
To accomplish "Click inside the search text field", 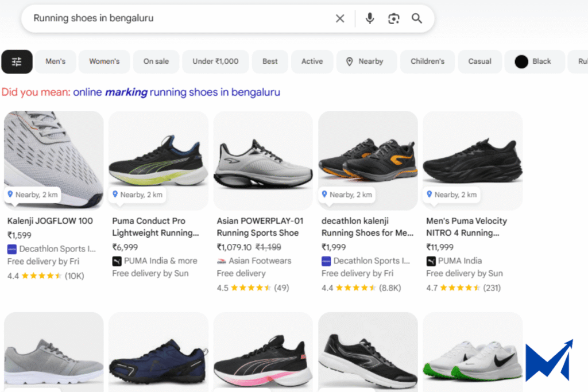I will pos(172,18).
